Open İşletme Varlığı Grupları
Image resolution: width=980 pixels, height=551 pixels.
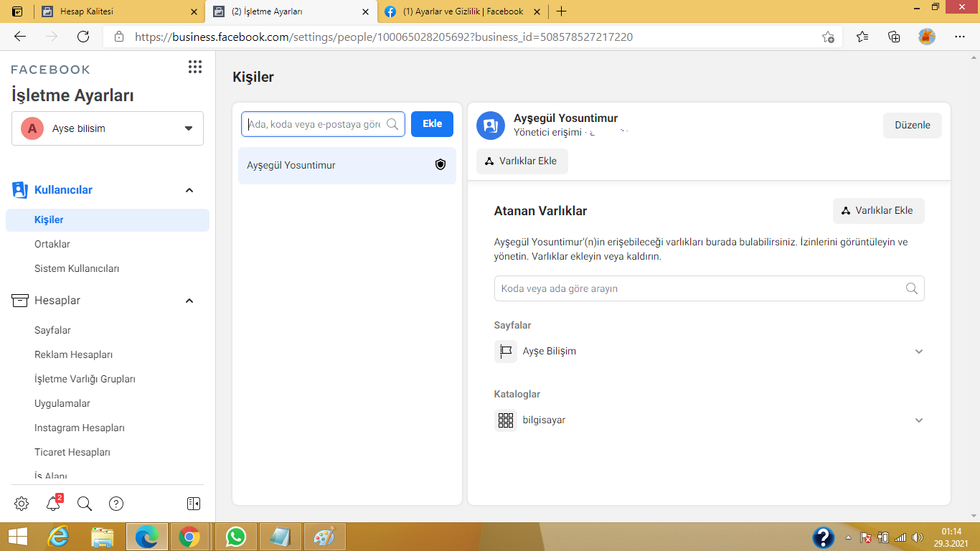coord(85,380)
